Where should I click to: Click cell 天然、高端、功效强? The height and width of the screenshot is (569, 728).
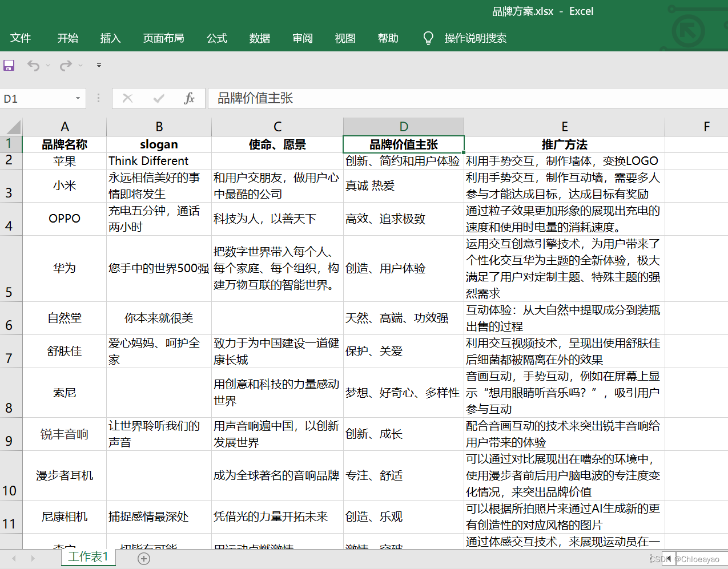404,318
